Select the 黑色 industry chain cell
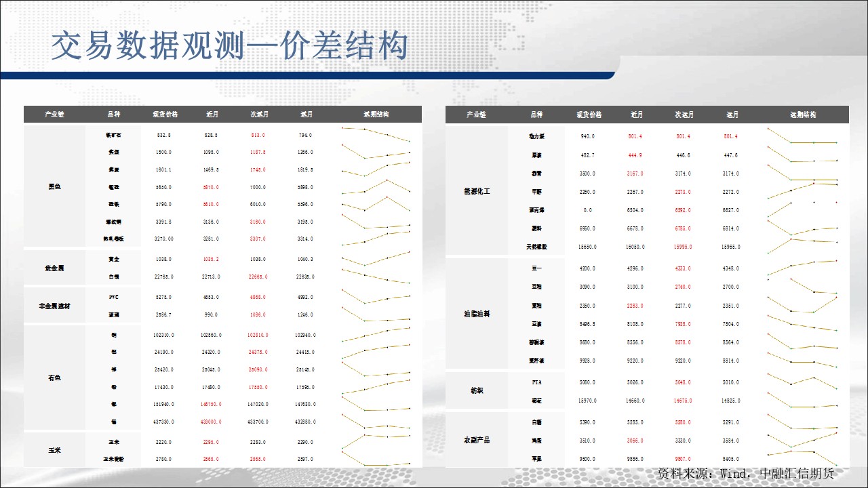This screenshot has width=868, height=488. (x=54, y=186)
